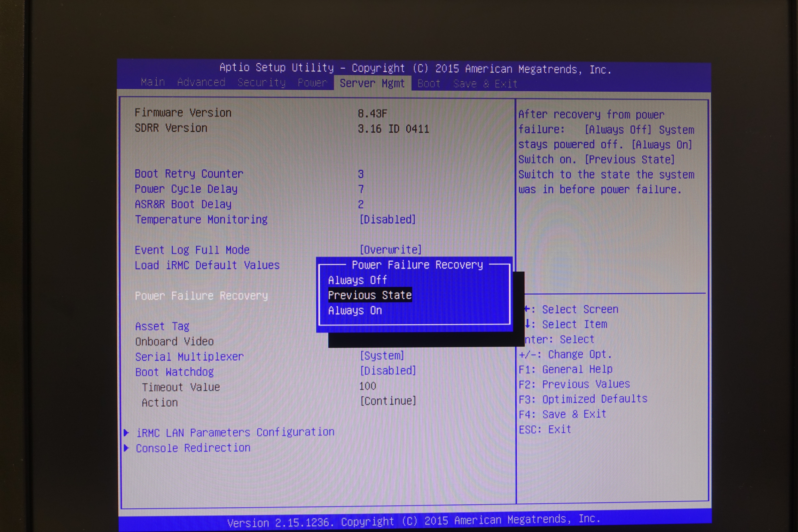Open the Boot tab

[x=429, y=84]
